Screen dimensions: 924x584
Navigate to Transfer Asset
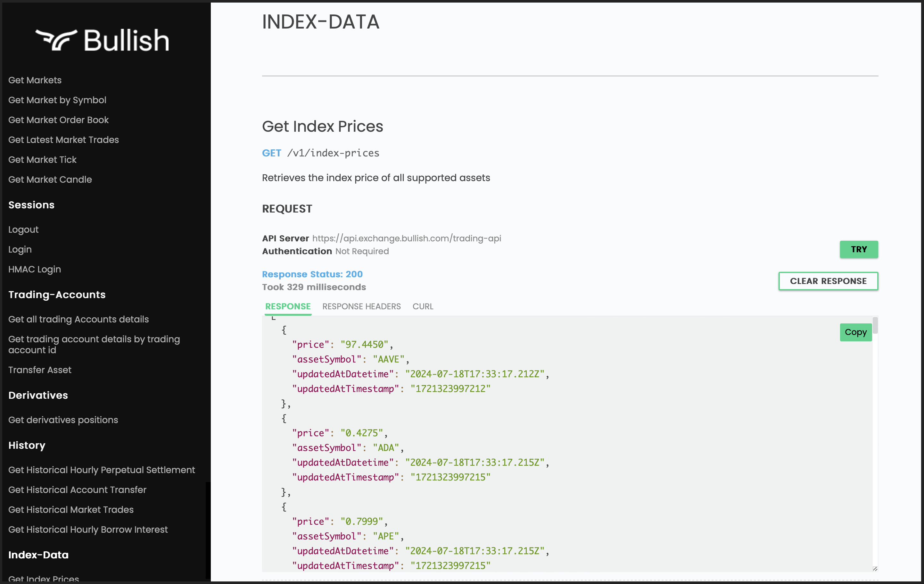pyautogui.click(x=40, y=370)
